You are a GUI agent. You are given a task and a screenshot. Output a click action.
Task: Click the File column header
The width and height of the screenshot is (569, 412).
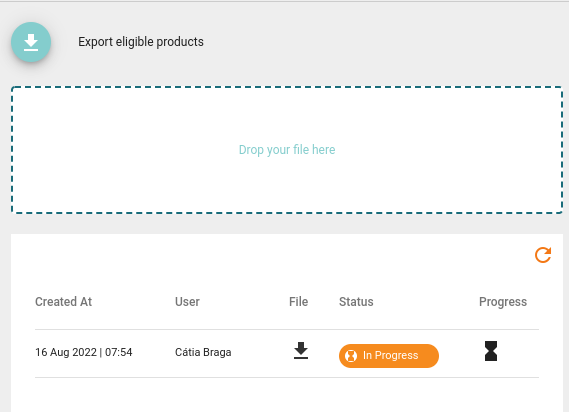coord(298,302)
